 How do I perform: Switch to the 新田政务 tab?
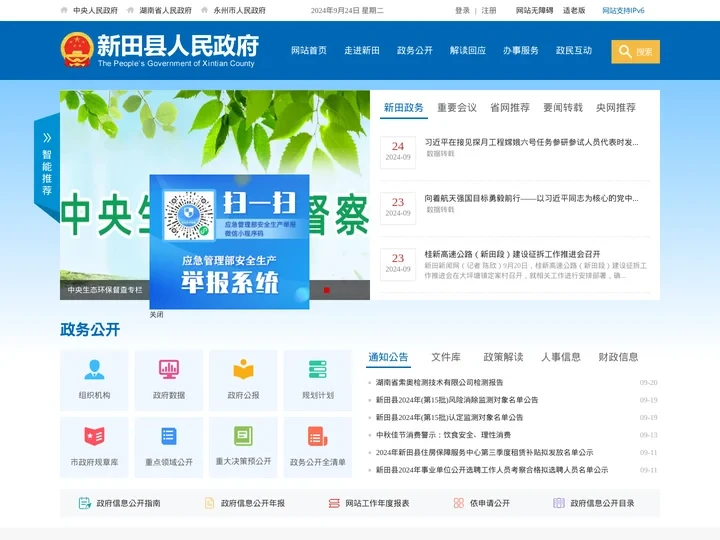(404, 108)
